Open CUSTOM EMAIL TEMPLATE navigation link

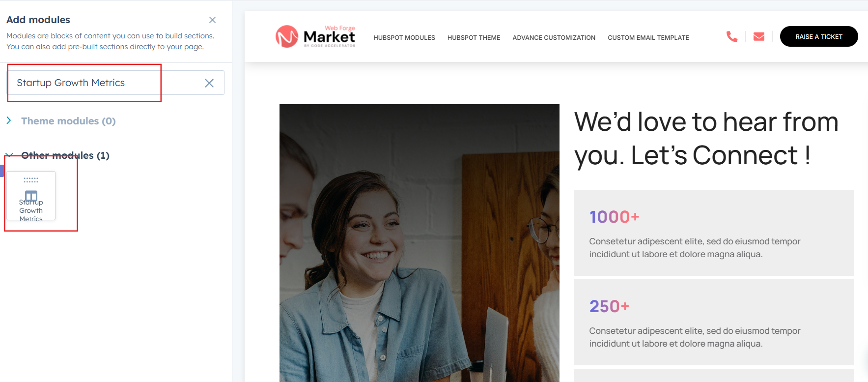point(648,37)
